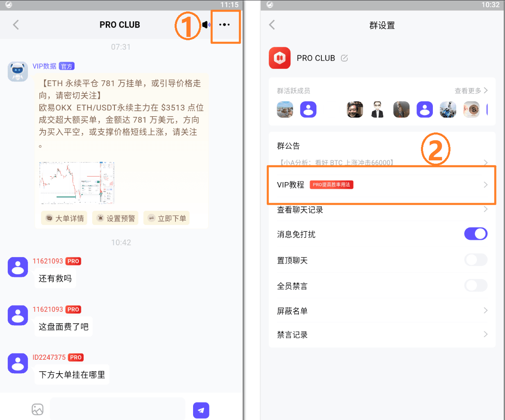505x420 pixels.
Task: Tap the avatar beside 还有救吗 message
Action: click(x=18, y=267)
